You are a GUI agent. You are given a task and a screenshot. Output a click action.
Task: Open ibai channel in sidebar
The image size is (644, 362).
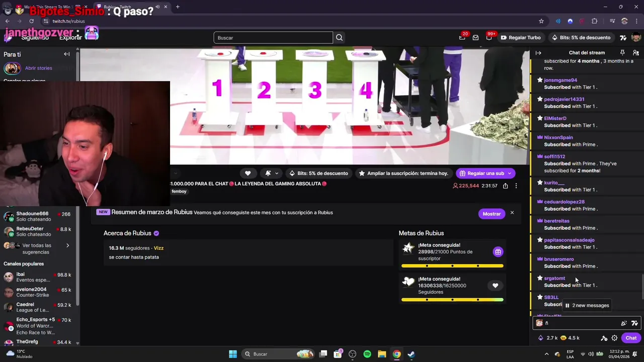click(38, 277)
